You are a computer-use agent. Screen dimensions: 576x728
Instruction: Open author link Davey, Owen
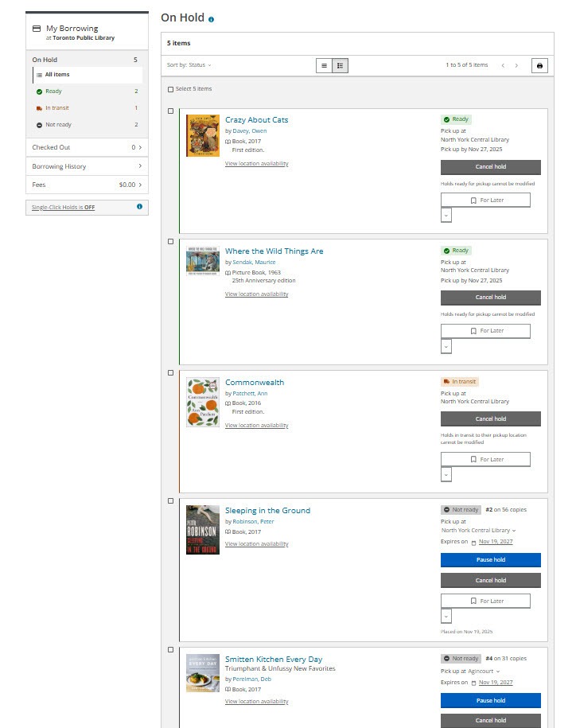(x=250, y=131)
